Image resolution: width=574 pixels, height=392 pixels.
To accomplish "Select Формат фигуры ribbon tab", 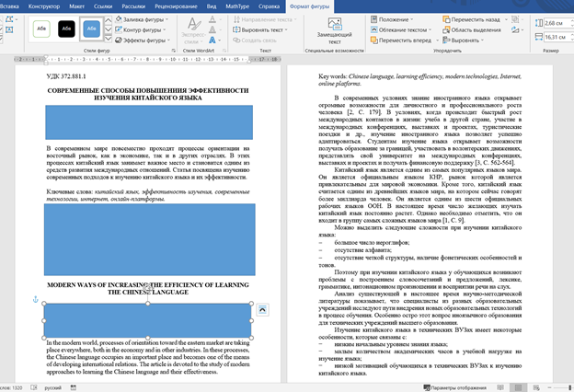I will [309, 6].
